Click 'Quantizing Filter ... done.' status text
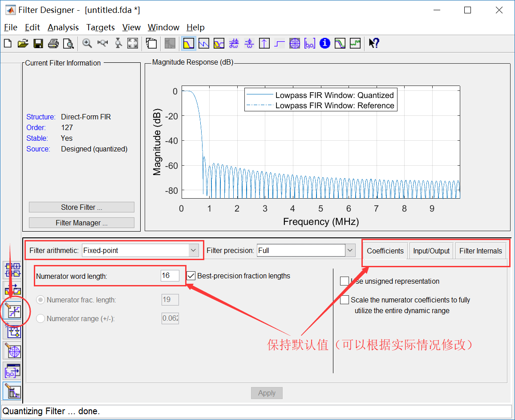This screenshot has height=420, width=515. [x=51, y=411]
